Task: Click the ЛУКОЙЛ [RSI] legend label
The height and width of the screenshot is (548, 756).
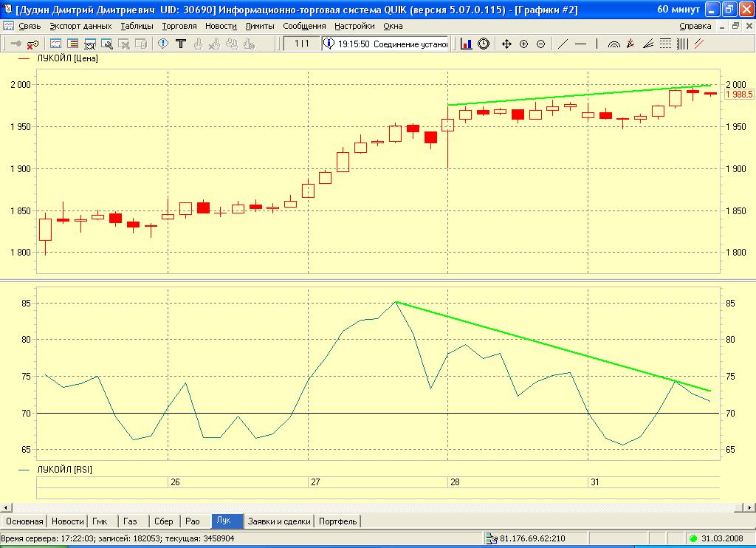Action: click(65, 470)
